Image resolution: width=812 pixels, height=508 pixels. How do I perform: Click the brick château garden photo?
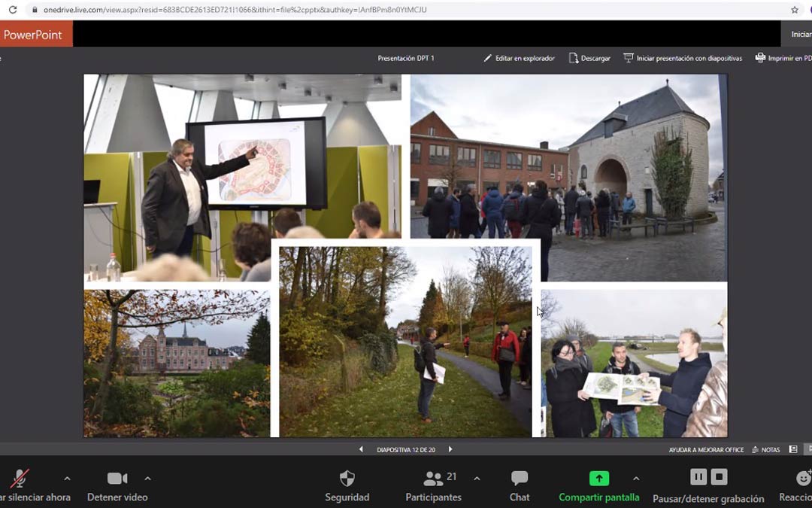[x=177, y=364]
